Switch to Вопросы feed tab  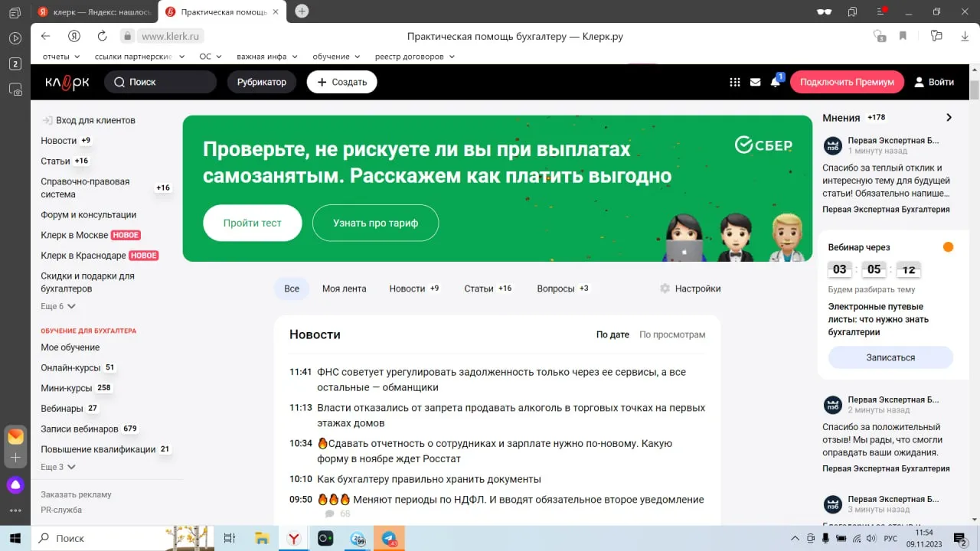563,289
